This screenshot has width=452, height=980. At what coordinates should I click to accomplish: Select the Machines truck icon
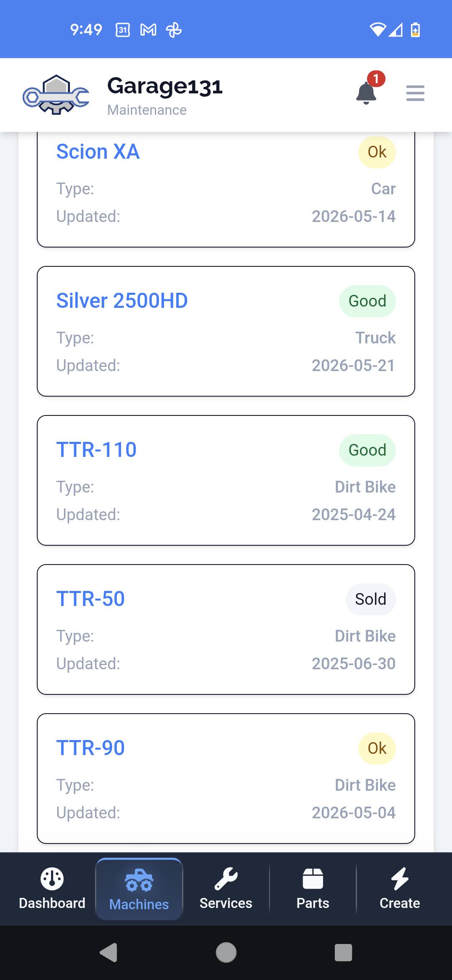139,879
